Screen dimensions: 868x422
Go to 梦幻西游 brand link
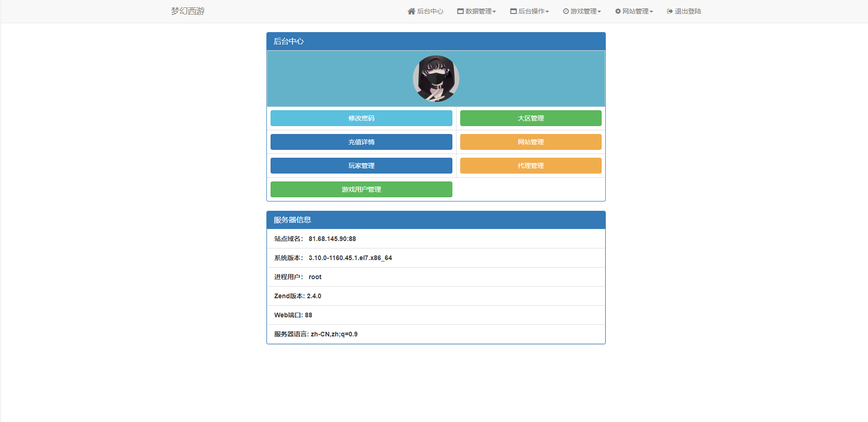[188, 11]
